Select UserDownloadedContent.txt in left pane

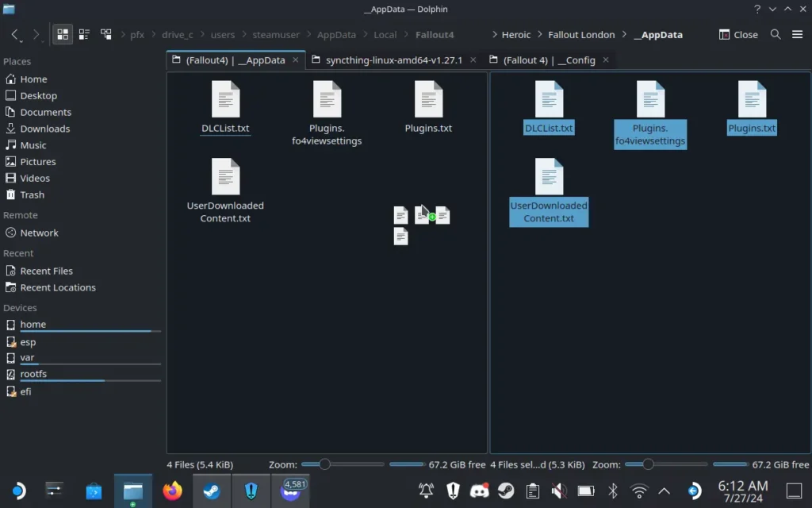pyautogui.click(x=225, y=191)
